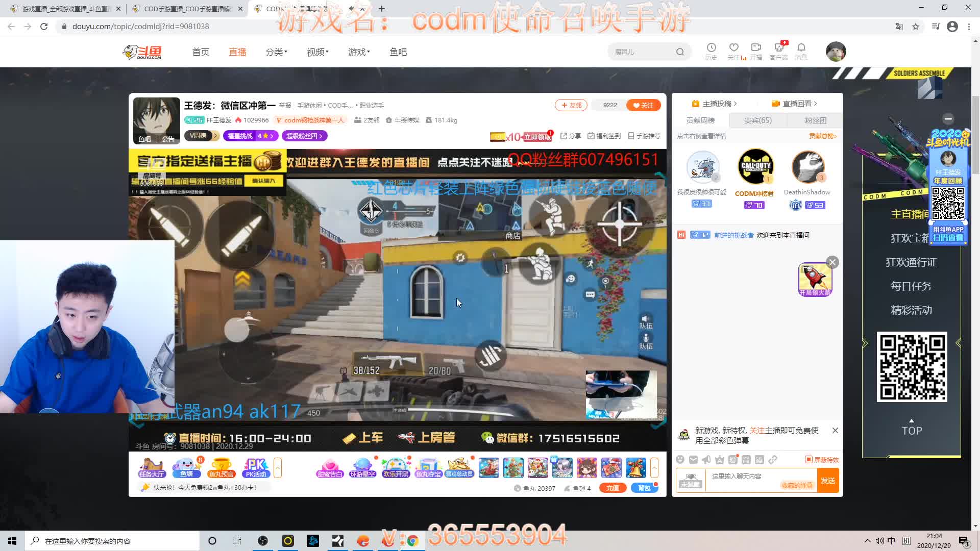Open the 鱼丸夺宝 icon
Viewport: 980px width, 551px height.
click(x=428, y=467)
